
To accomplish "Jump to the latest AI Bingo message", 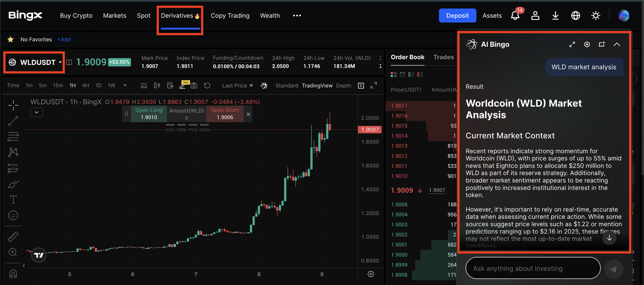I will coord(609,238).
